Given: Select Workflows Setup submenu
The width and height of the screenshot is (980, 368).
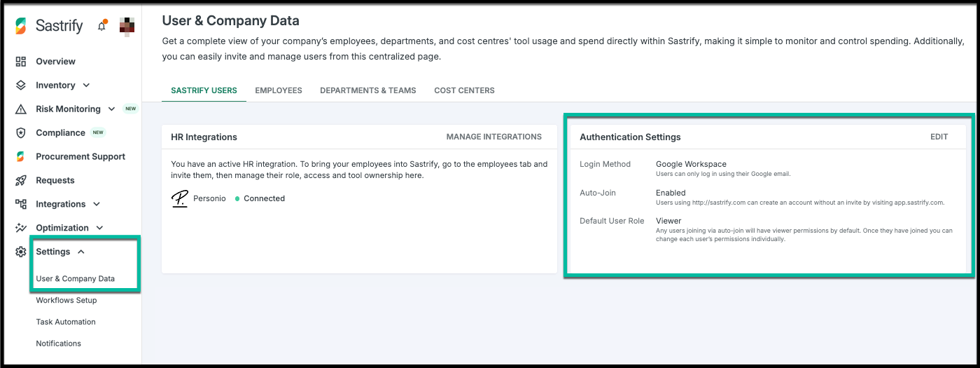Looking at the screenshot, I should [x=66, y=301].
